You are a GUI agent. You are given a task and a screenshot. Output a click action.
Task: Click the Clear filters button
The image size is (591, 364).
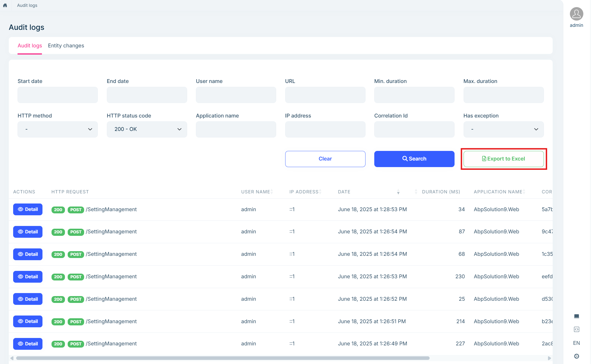(x=325, y=159)
